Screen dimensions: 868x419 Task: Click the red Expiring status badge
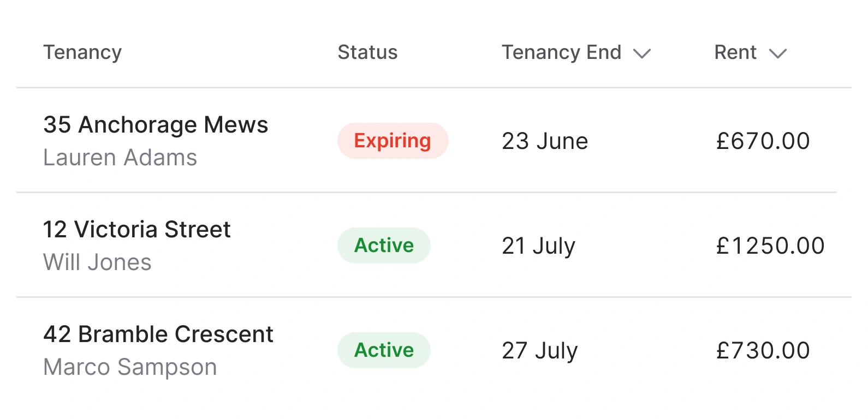click(x=393, y=141)
